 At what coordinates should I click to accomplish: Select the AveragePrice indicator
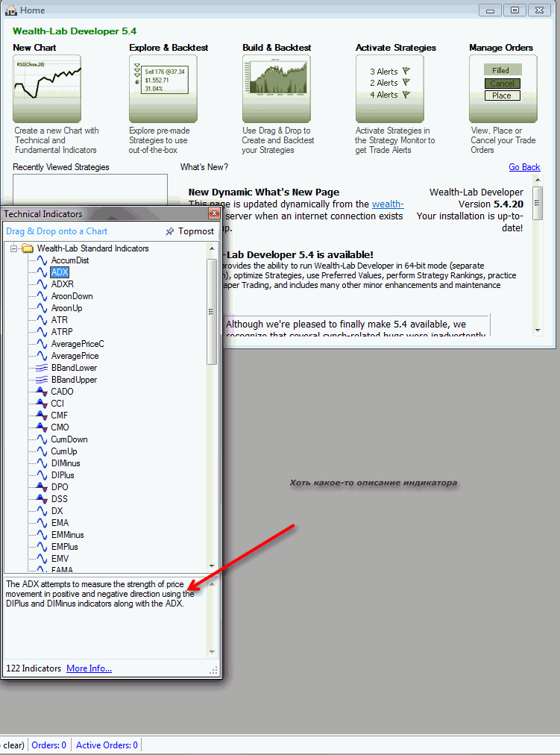pos(75,356)
